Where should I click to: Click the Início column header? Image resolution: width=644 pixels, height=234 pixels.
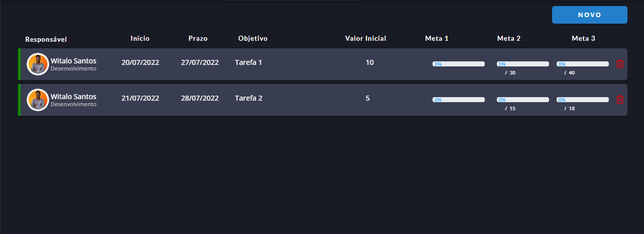point(140,38)
